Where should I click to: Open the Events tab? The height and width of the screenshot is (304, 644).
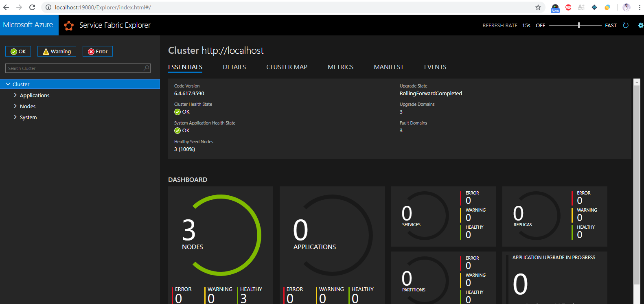click(x=435, y=67)
